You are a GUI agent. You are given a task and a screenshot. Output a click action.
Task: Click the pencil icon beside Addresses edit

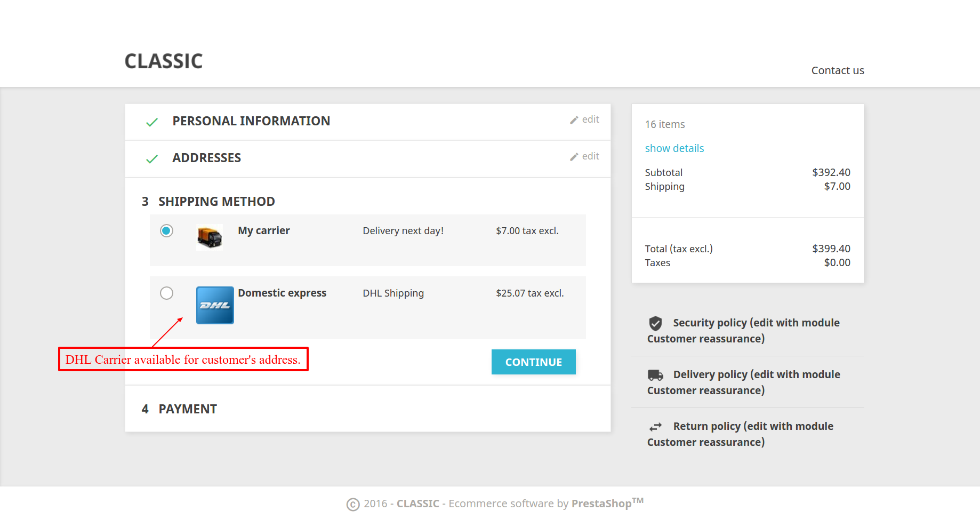pyautogui.click(x=574, y=157)
